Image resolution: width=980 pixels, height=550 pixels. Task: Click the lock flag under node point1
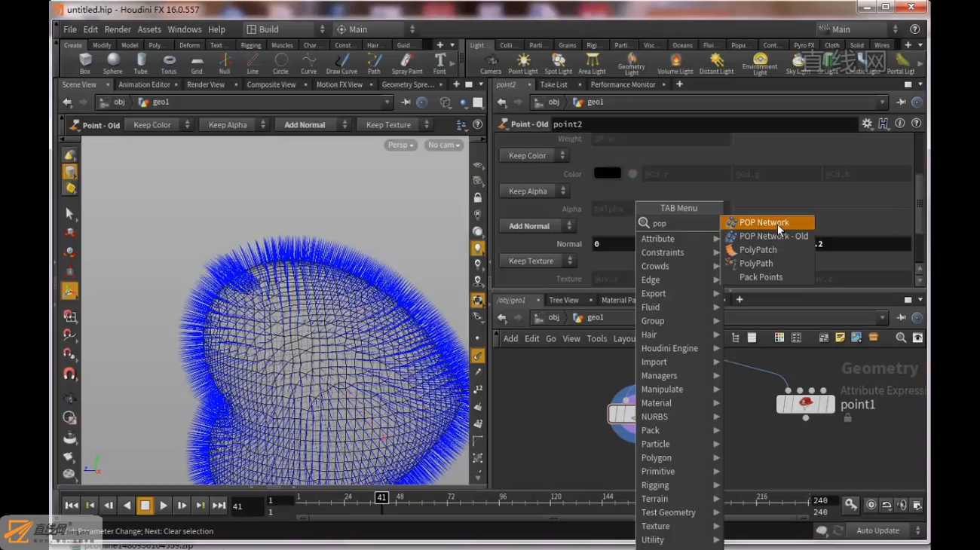(x=847, y=417)
